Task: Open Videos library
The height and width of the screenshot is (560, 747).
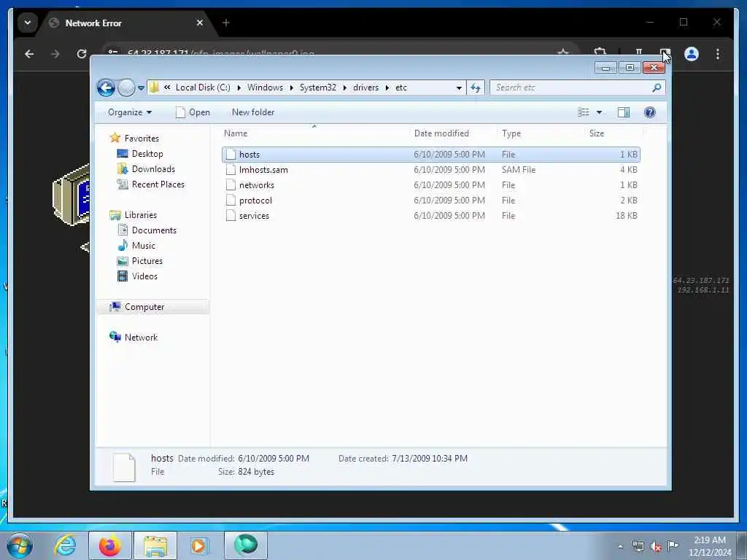Action: click(x=137, y=276)
